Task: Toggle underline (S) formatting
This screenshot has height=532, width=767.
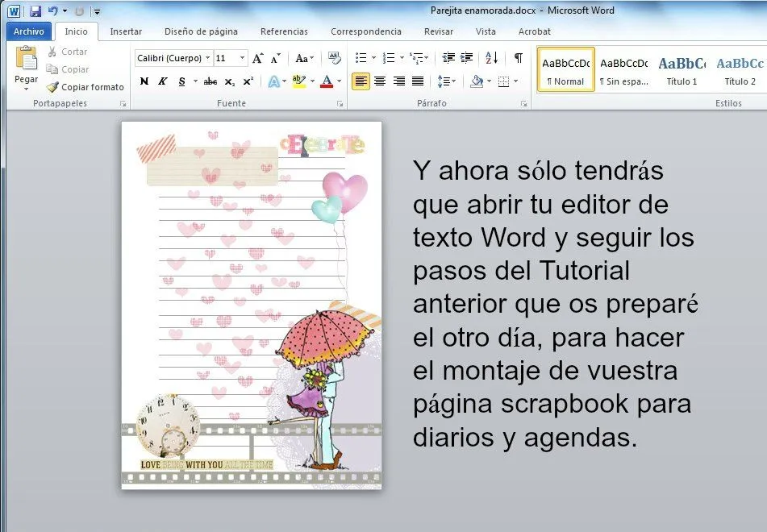Action: pos(181,81)
